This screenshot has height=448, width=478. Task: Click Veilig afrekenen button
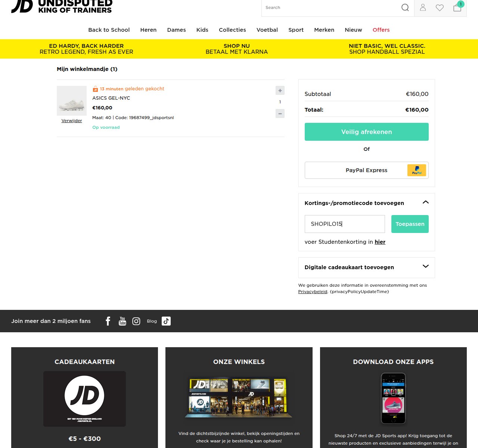367,132
